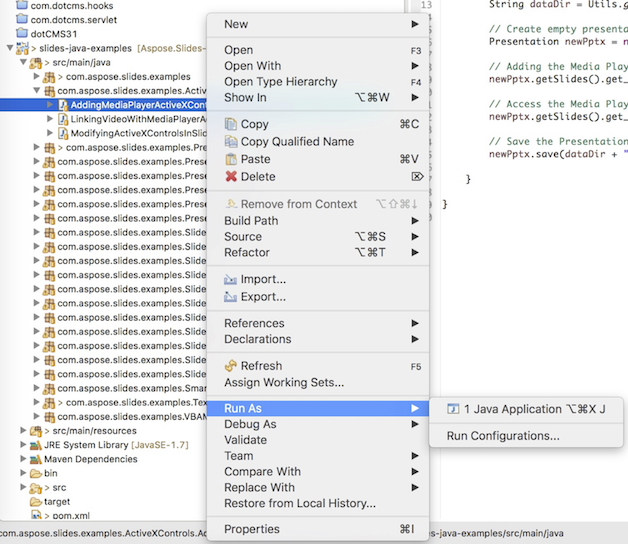
Task: Click the Copy Qualified Name icon
Action: pyautogui.click(x=231, y=142)
